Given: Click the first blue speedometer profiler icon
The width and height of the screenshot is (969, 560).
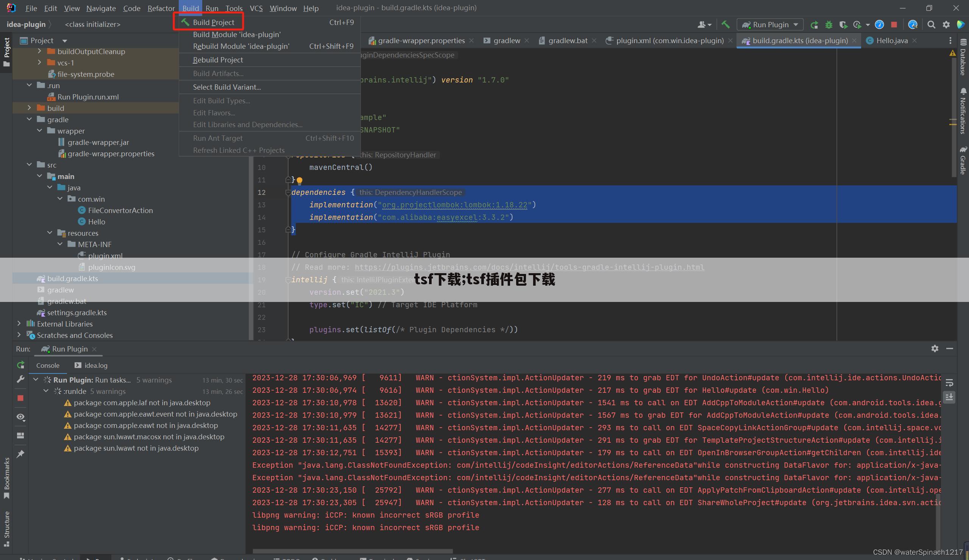Looking at the screenshot, I should (x=879, y=25).
